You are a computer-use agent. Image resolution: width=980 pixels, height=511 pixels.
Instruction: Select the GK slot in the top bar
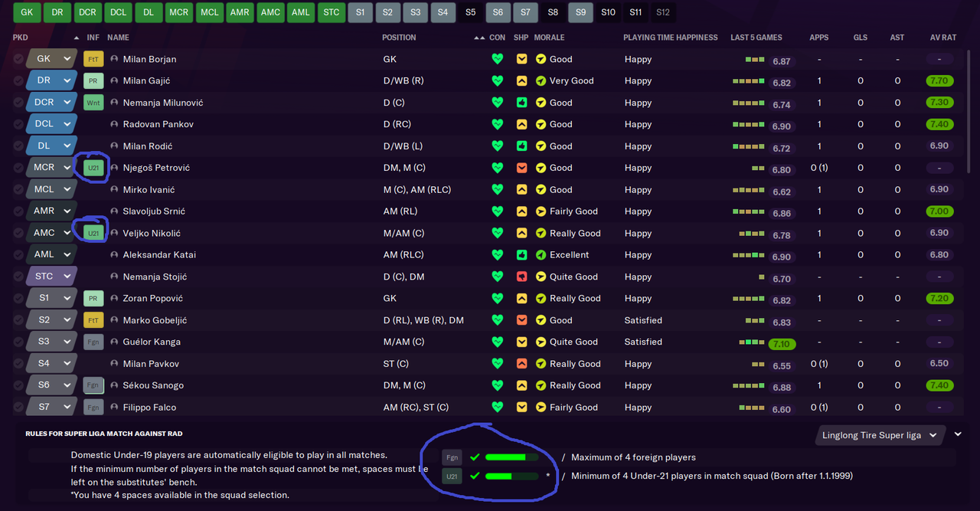[x=27, y=12]
